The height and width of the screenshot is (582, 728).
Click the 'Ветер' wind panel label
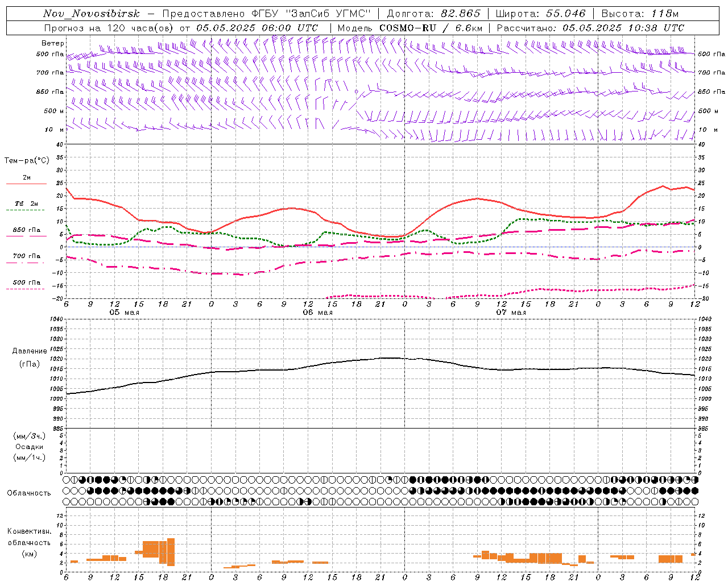coord(53,43)
